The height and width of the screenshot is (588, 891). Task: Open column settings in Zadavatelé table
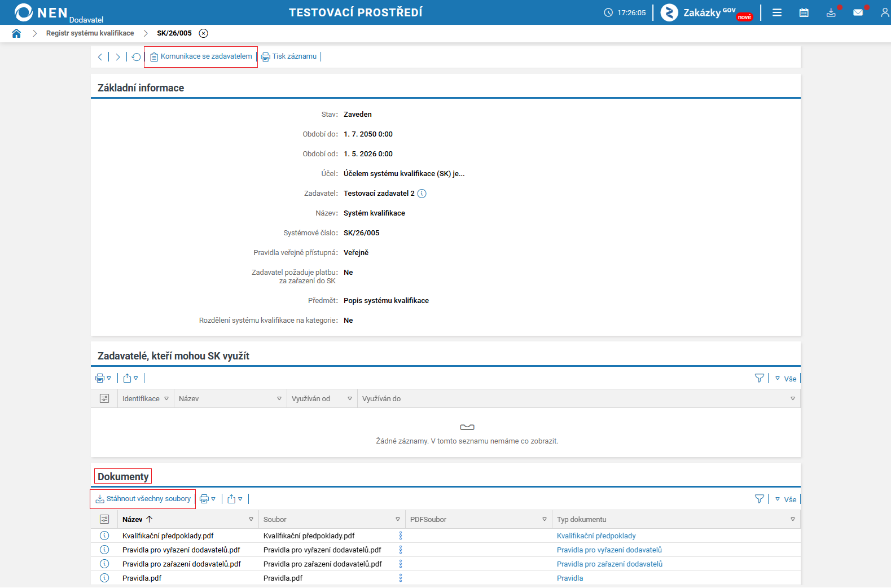[x=104, y=398]
